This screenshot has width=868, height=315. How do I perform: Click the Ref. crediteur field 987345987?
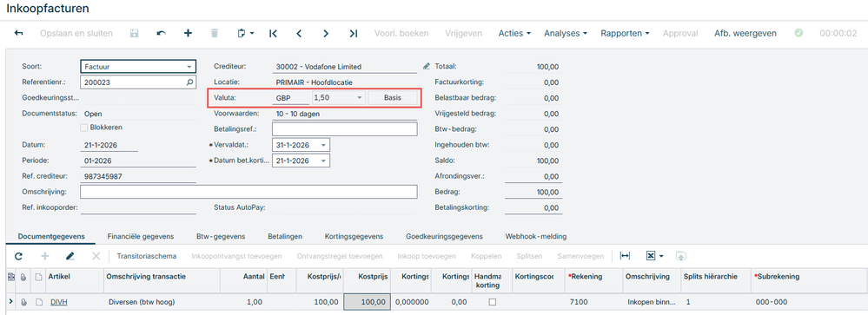[x=138, y=176]
